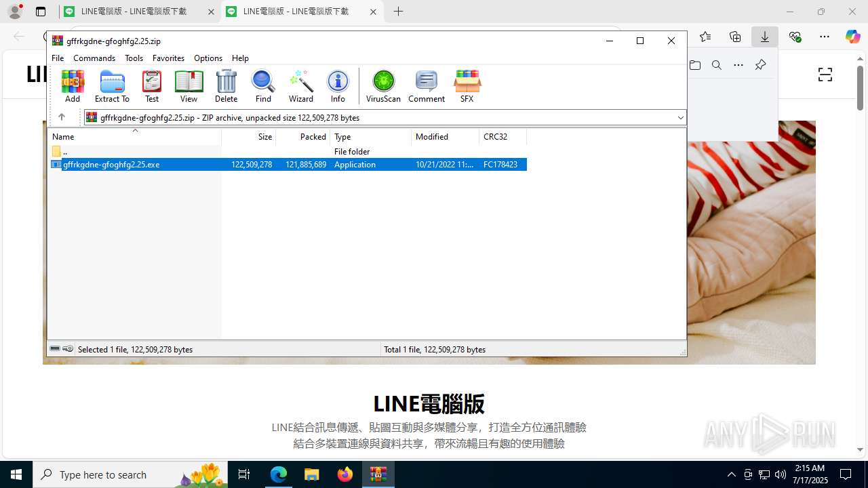Click the WinRAR title bar icon
Screen dimensions: 868x488
[58, 41]
